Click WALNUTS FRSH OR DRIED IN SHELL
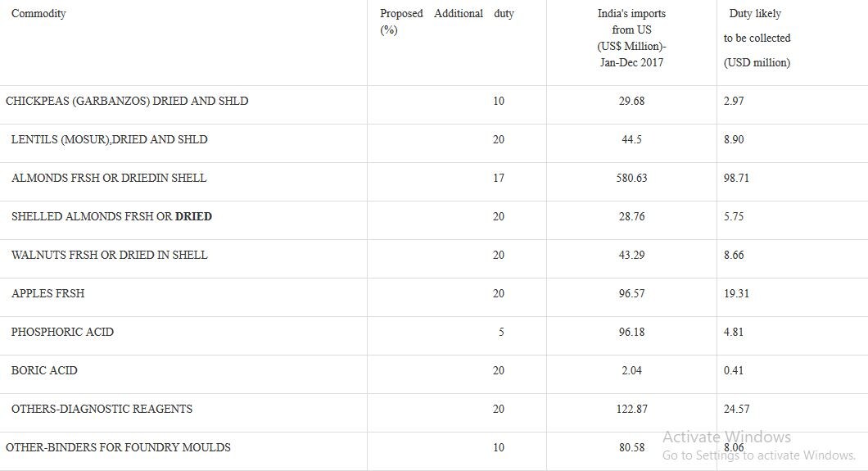 pos(109,255)
